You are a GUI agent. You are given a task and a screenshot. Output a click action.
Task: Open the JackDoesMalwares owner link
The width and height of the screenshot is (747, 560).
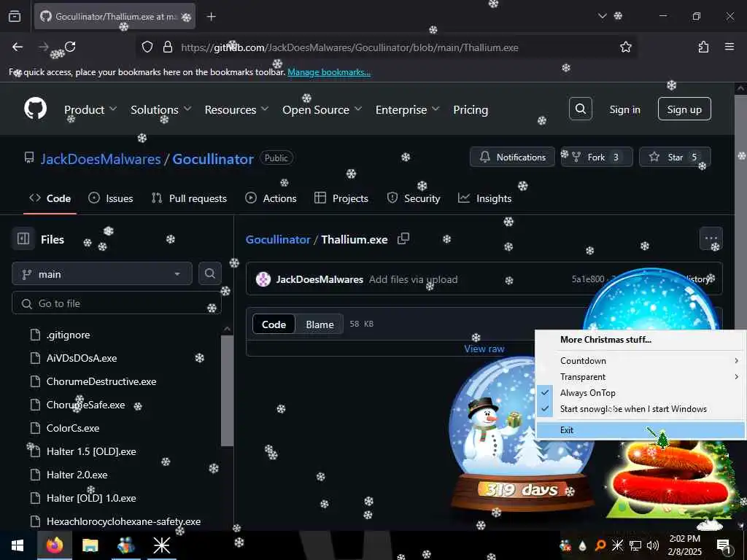tap(101, 158)
